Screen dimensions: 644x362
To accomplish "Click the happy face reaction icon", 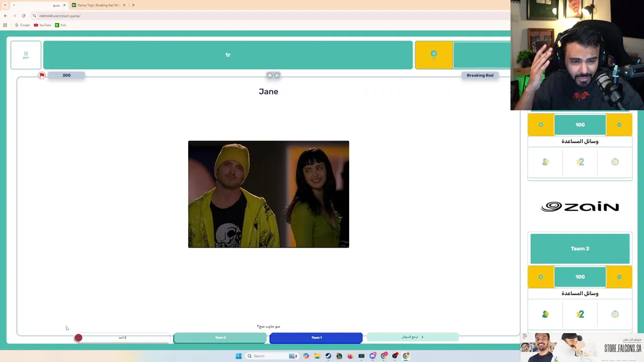I will (277, 75).
